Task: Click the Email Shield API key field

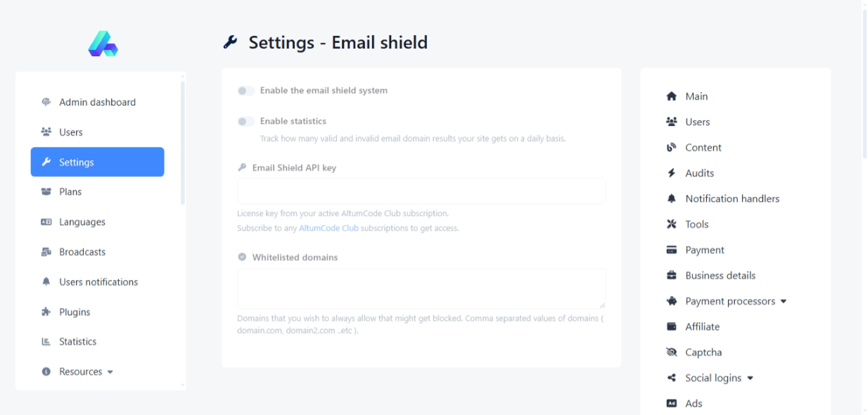Action: [x=421, y=191]
